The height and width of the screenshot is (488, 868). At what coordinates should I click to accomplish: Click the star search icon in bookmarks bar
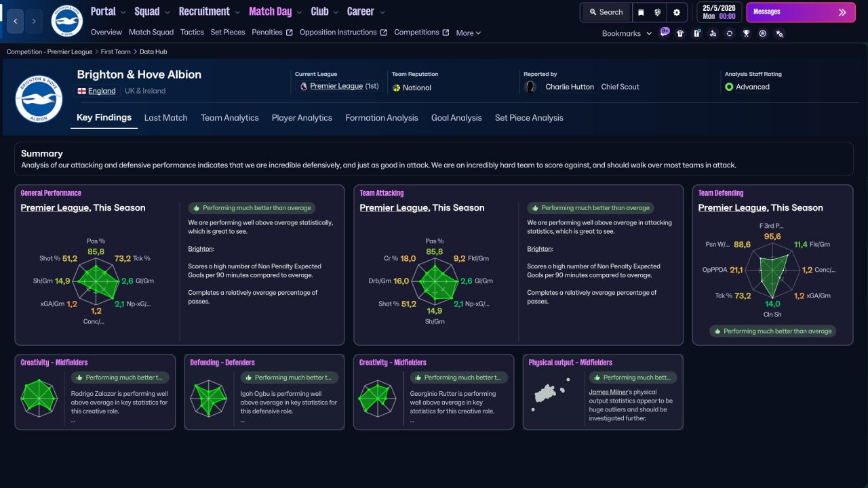(779, 33)
